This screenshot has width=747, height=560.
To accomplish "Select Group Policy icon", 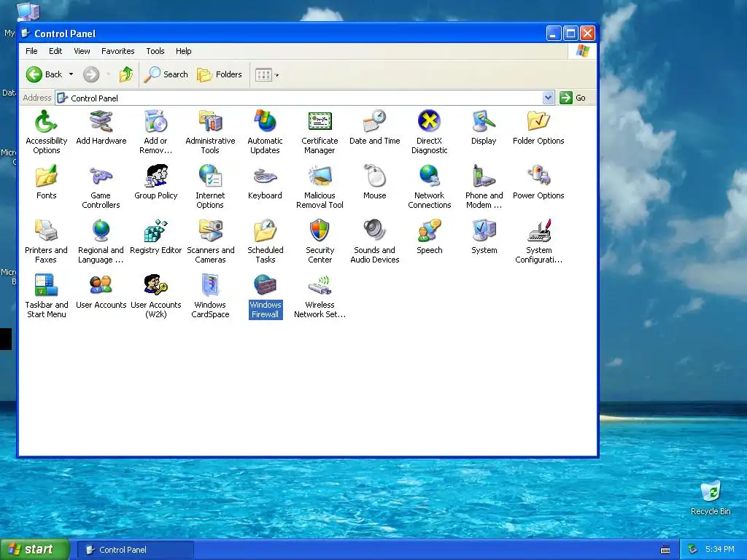I will [x=156, y=182].
